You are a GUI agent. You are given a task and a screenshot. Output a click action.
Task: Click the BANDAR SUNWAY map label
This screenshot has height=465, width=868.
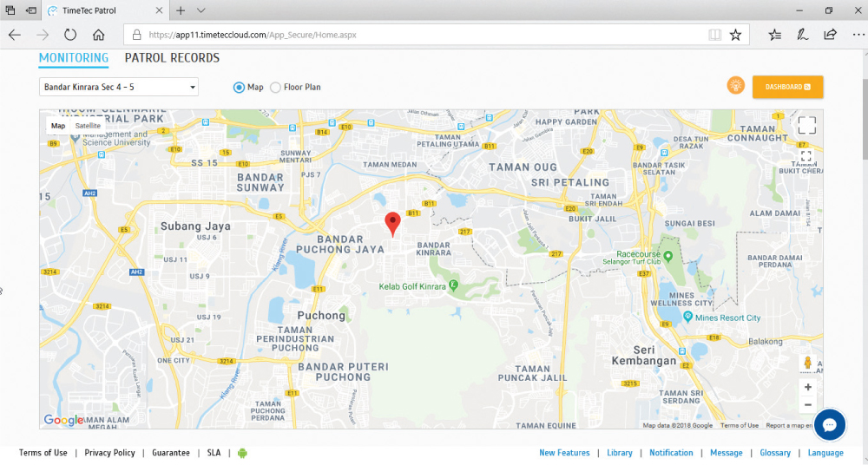pos(260,182)
